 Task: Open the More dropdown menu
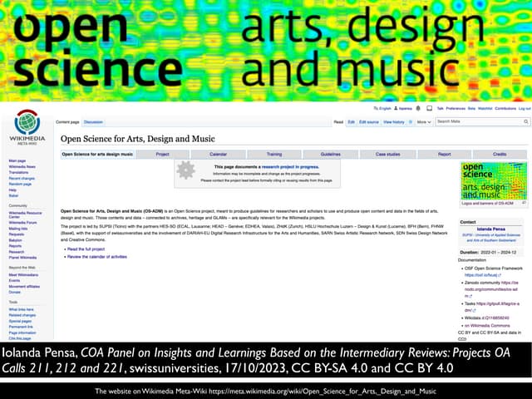coord(423,121)
